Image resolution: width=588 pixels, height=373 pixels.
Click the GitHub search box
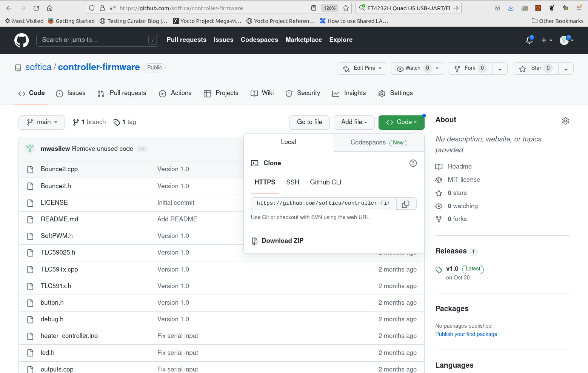[x=97, y=40]
